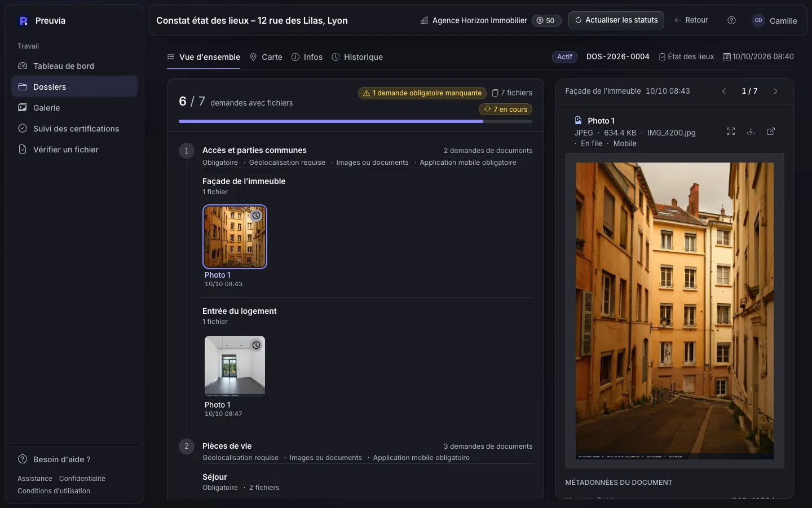The height and width of the screenshot is (508, 812).
Task: Go to the next file in viewer
Action: (775, 91)
